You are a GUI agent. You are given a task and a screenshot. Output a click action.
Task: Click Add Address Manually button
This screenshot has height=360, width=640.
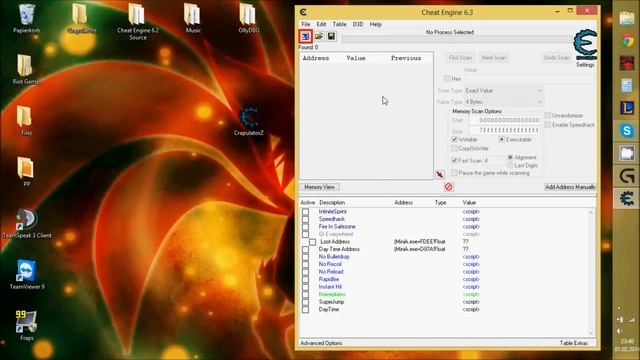570,187
